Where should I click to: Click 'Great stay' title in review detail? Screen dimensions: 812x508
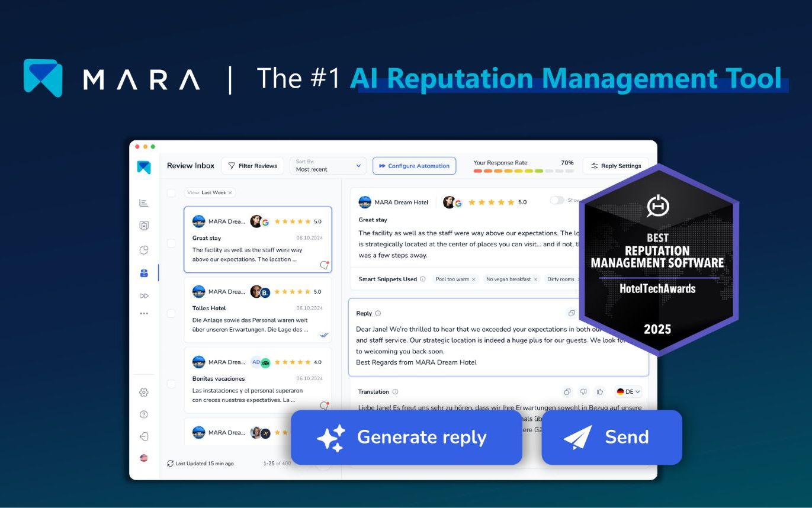[x=373, y=220]
